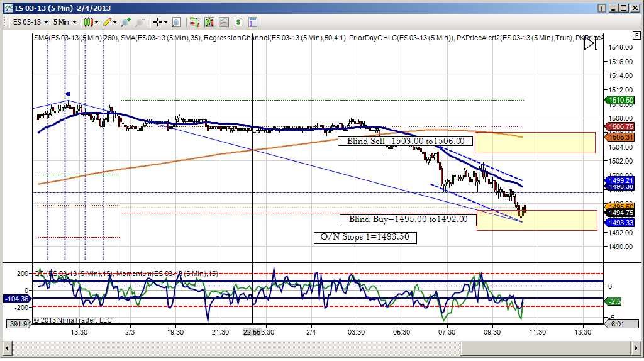Image resolution: width=644 pixels, height=361 pixels.
Task: Click the 03:30 time axis label
Action: (x=356, y=332)
